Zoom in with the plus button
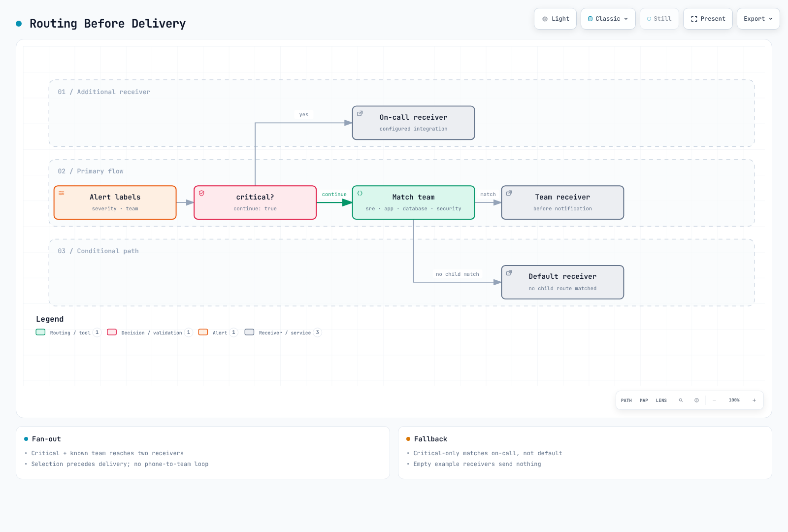The height and width of the screenshot is (532, 788). [754, 400]
